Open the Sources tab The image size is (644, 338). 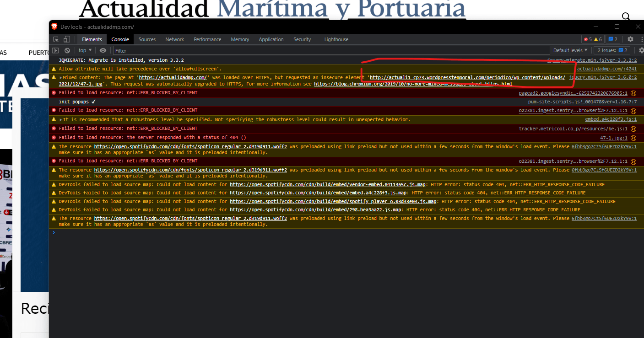[x=147, y=39]
